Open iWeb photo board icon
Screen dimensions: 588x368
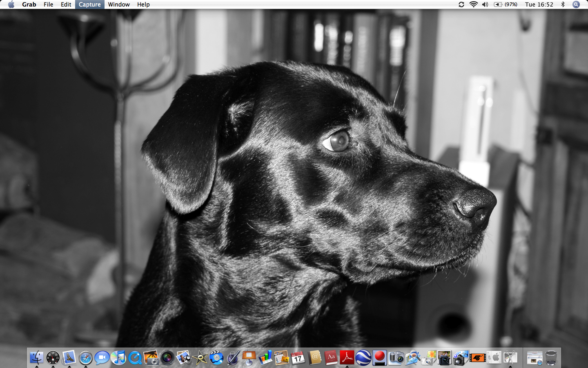point(282,358)
